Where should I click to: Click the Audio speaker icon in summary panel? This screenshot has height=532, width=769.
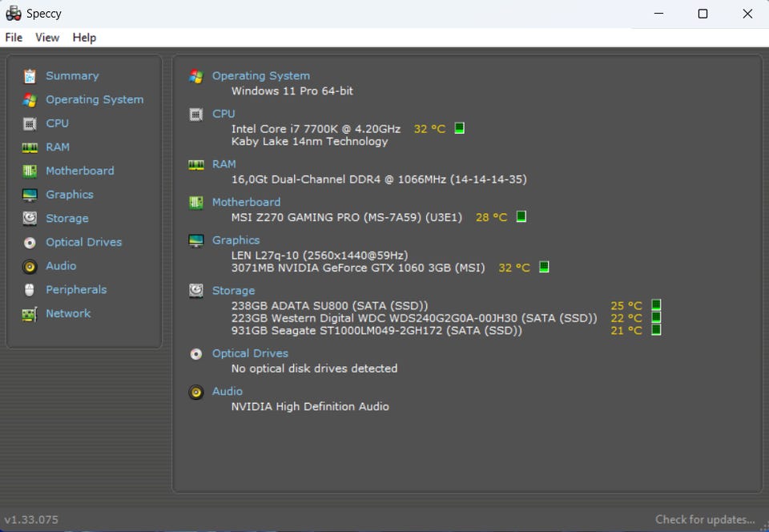coord(196,392)
